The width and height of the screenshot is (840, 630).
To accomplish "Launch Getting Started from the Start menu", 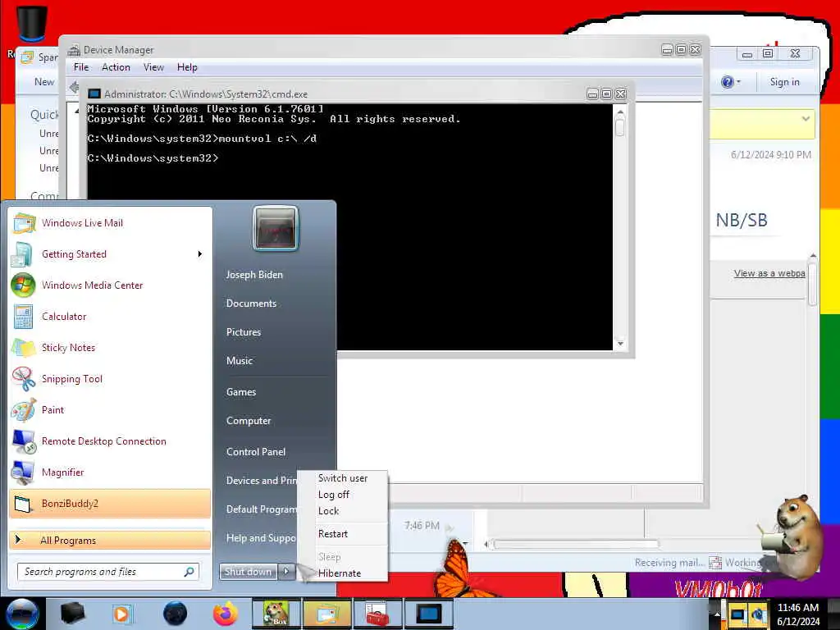I will point(110,254).
